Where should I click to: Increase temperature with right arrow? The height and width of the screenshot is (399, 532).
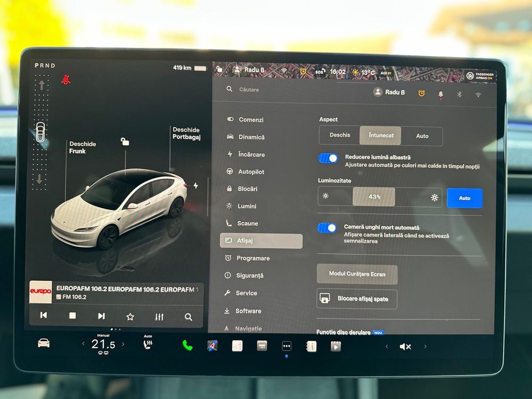tap(123, 344)
